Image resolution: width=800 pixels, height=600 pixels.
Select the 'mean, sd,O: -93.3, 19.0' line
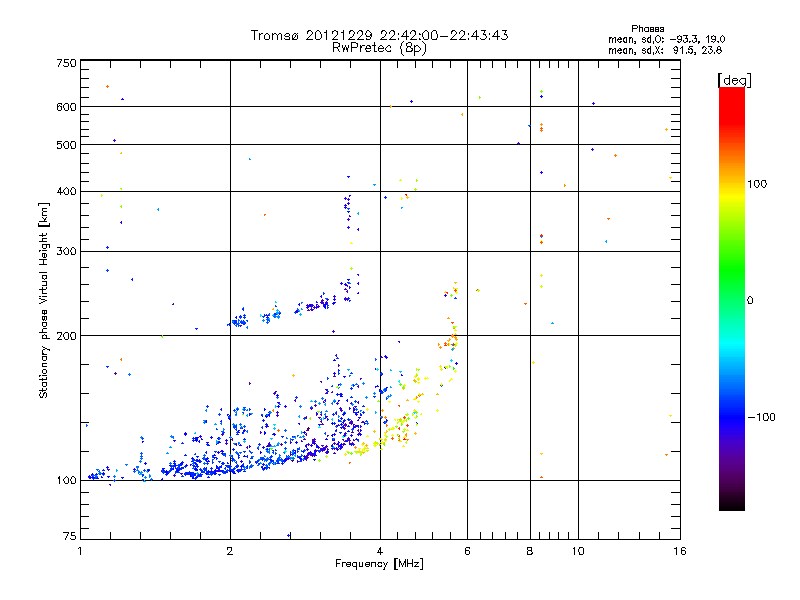coord(666,39)
